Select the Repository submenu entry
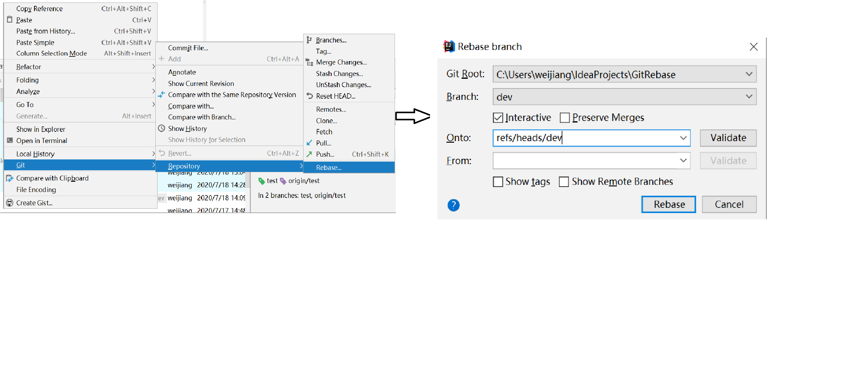The width and height of the screenshot is (868, 379). point(229,166)
